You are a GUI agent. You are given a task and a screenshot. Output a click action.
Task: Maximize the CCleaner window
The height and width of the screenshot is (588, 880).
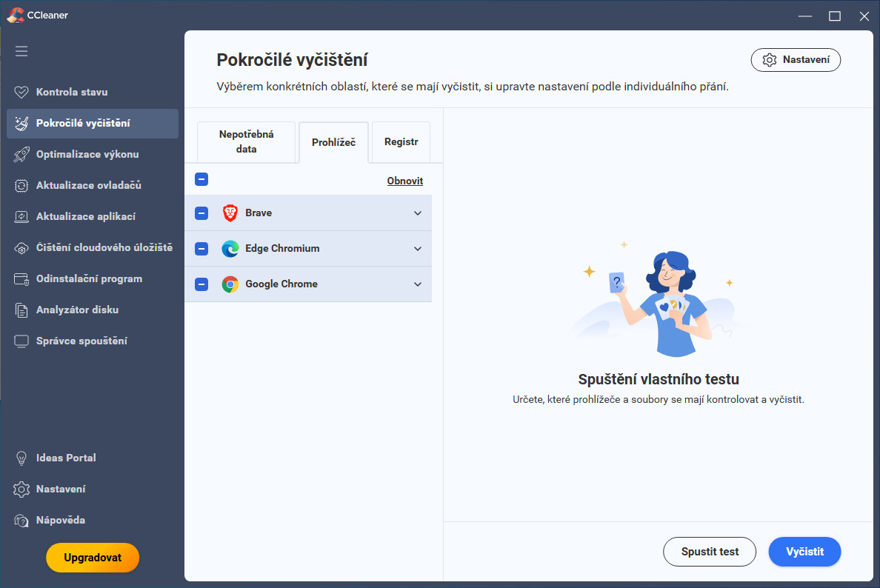click(x=835, y=16)
